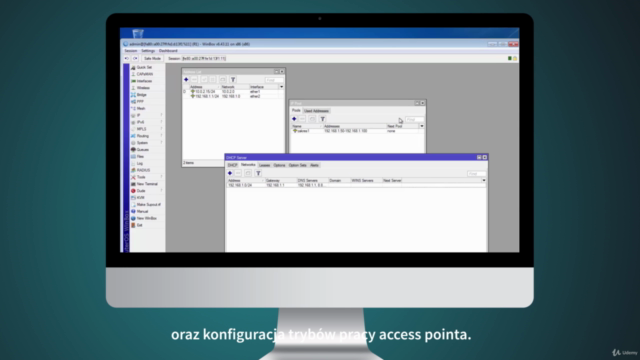This screenshot has height=360, width=640.
Task: Sort by Gateway column in DHCP Server
Action: [281, 180]
